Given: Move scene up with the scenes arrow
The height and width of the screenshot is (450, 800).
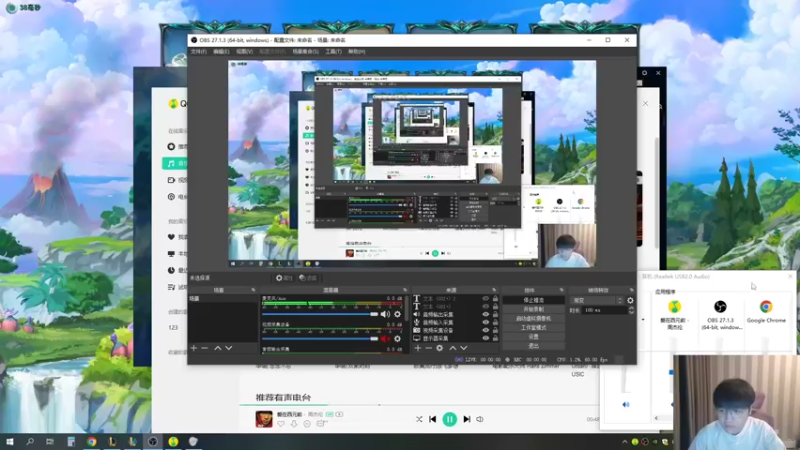Looking at the screenshot, I should 218,348.
